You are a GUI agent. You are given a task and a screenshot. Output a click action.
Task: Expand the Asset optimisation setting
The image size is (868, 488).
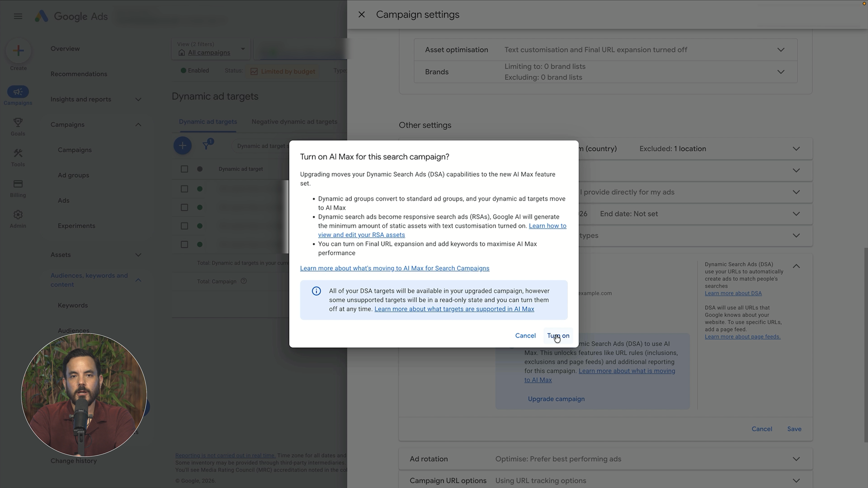781,50
